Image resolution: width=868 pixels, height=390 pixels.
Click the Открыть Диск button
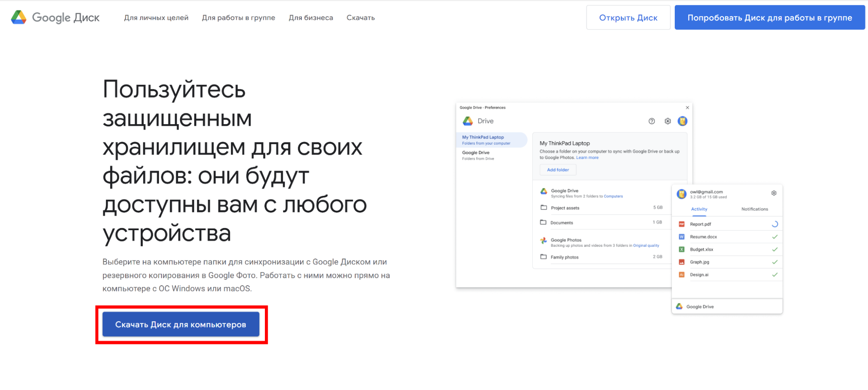click(628, 17)
